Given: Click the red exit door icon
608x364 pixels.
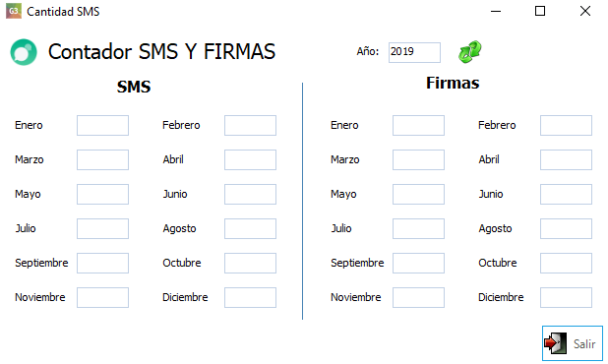Looking at the screenshot, I should [555, 343].
